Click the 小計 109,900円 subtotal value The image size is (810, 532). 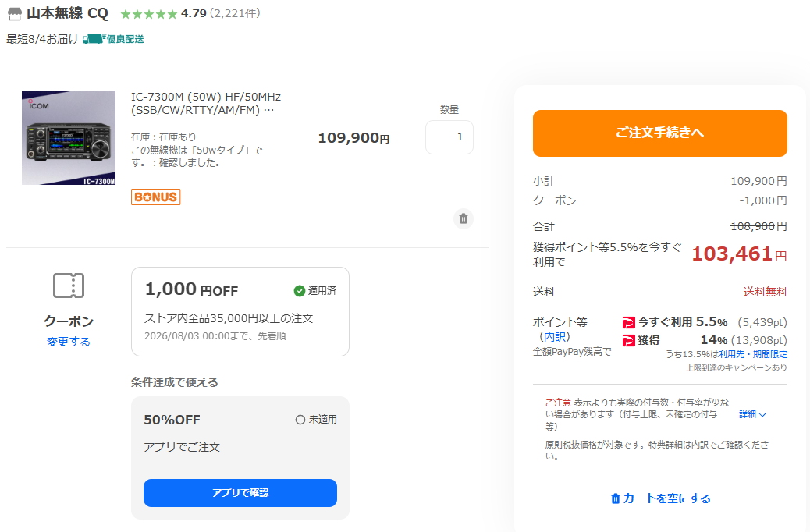(758, 181)
